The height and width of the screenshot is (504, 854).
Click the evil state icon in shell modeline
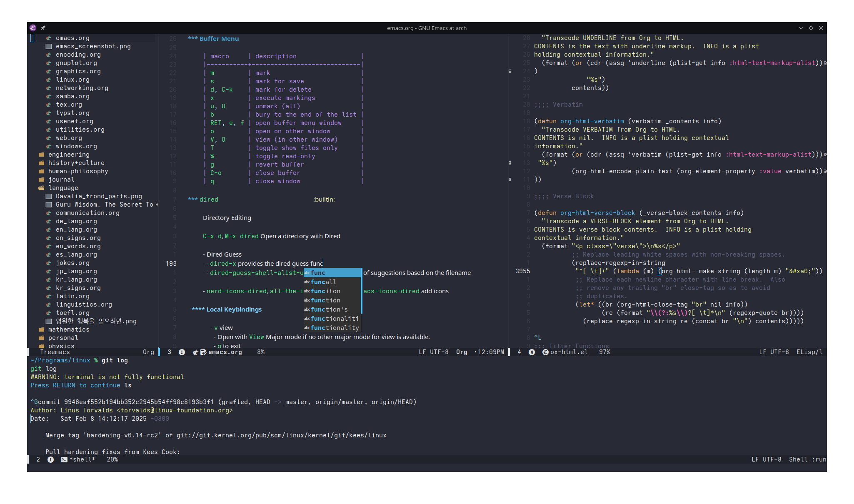click(x=50, y=459)
